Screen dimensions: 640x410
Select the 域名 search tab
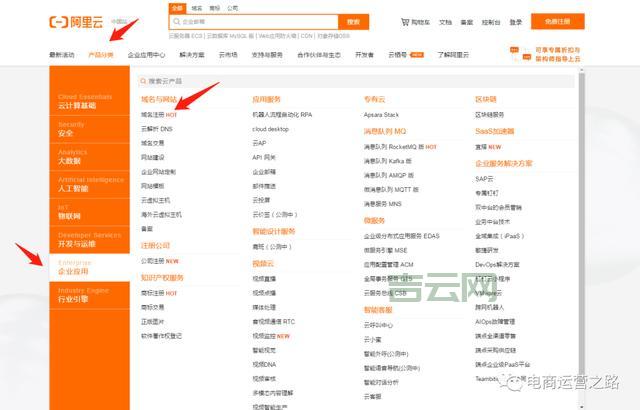pos(197,8)
